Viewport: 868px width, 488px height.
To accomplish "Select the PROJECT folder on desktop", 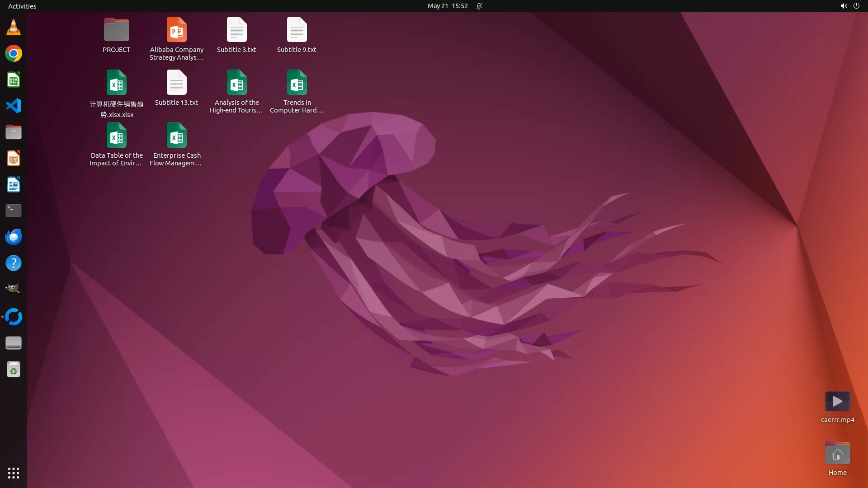I will pos(116,30).
